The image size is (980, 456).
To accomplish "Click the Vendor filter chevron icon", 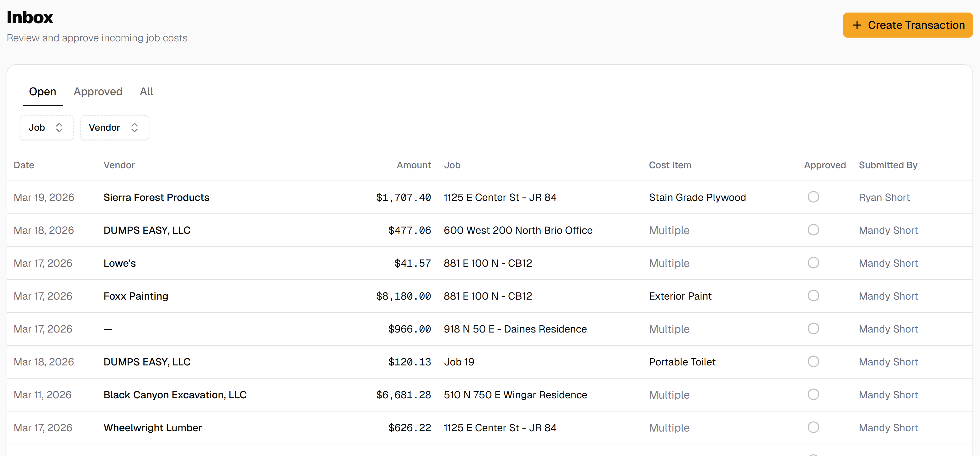I will pos(135,128).
